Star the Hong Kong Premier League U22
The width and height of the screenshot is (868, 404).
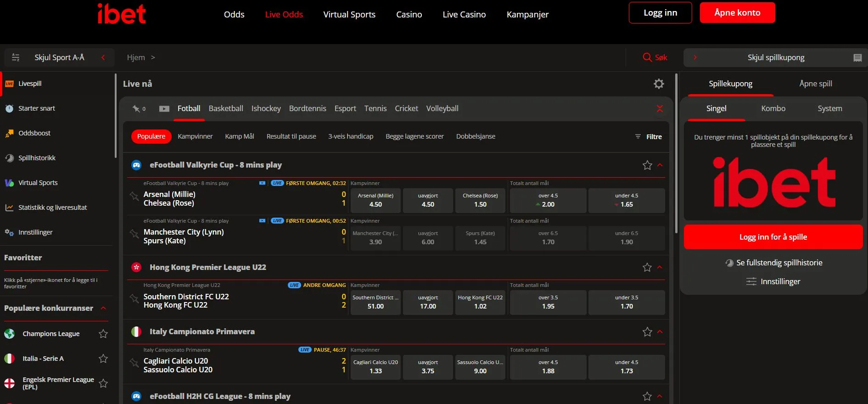647,267
